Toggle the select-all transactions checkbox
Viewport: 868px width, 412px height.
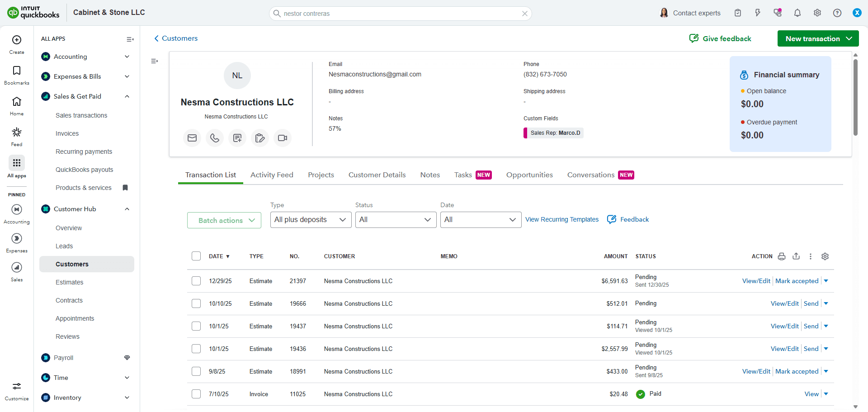pos(196,256)
